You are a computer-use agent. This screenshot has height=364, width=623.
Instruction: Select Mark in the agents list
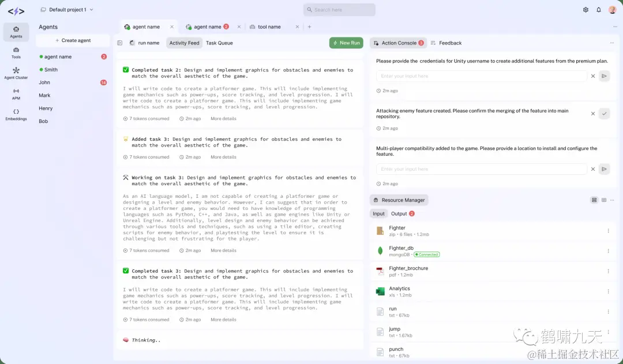(x=73, y=95)
